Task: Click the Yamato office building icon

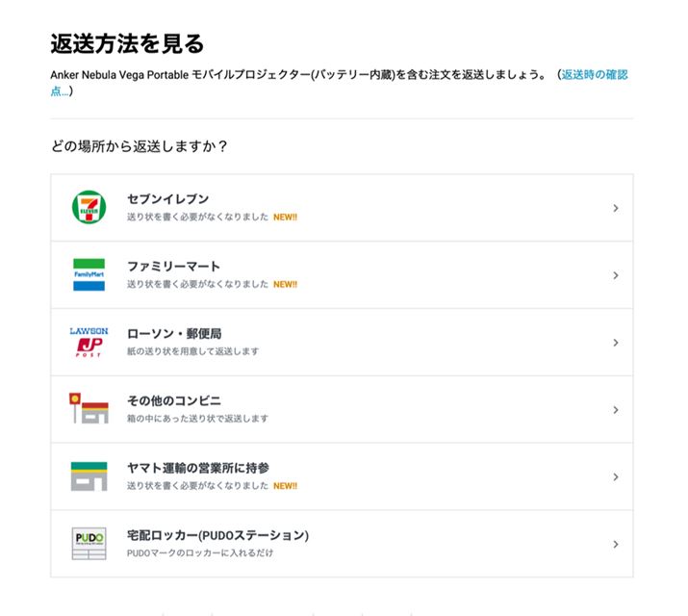Action: click(89, 476)
